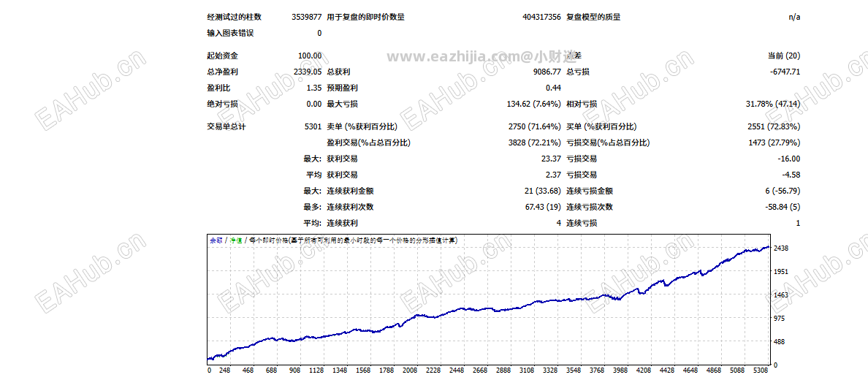This screenshot has height=380, width=868.
Task: Click the 交易单总计 label
Action: tap(226, 127)
